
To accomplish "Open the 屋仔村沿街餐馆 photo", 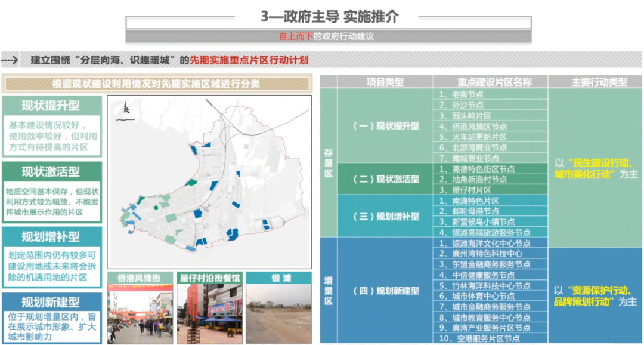I will [209, 313].
